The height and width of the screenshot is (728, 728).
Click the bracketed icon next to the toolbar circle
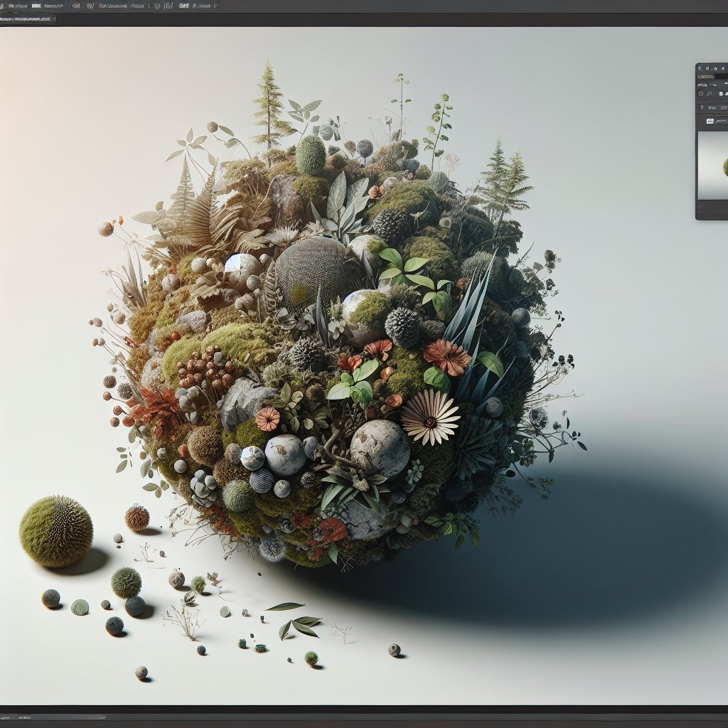click(169, 6)
